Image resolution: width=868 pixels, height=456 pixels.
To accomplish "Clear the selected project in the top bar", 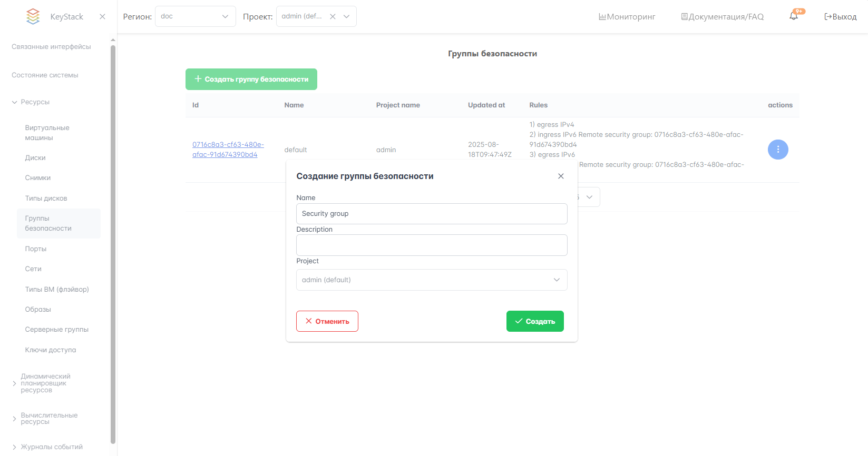I will tap(333, 16).
